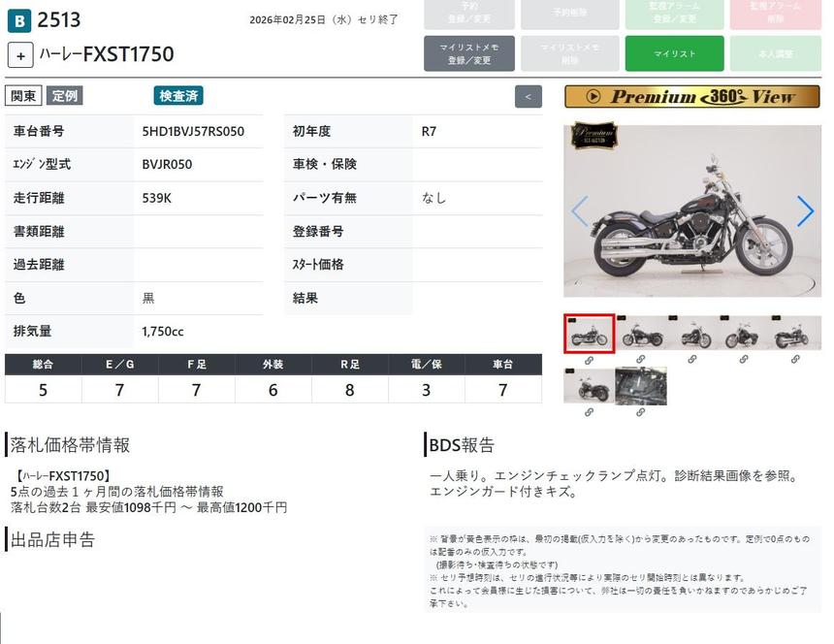
Task: Click the 検査済 status badge
Action: pyautogui.click(x=178, y=96)
